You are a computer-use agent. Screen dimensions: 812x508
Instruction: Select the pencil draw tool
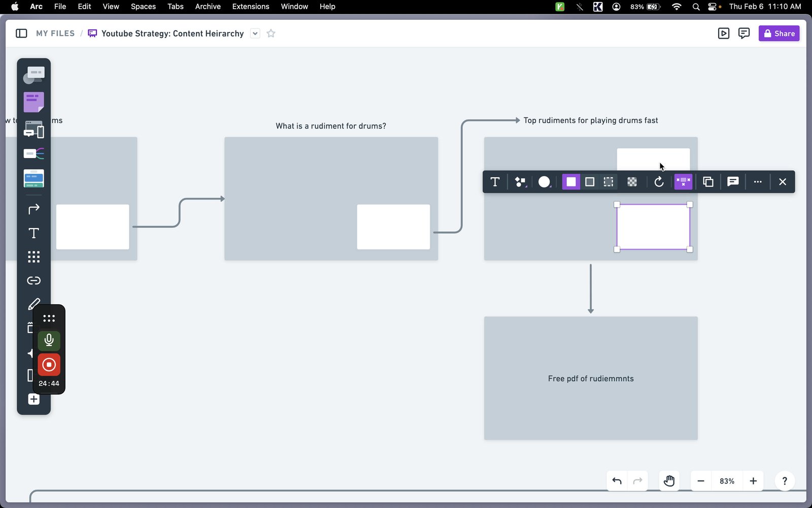pos(33,304)
